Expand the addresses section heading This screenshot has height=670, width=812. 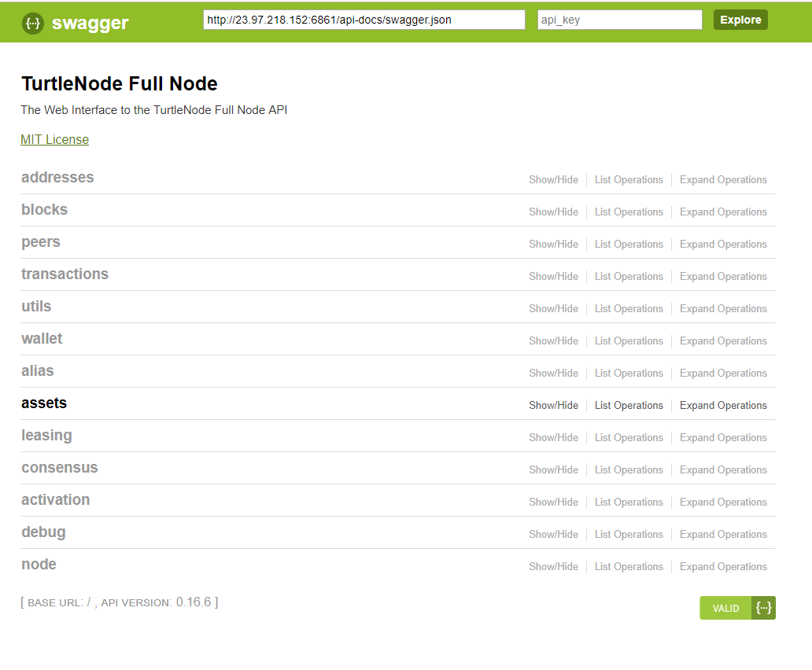(x=57, y=178)
